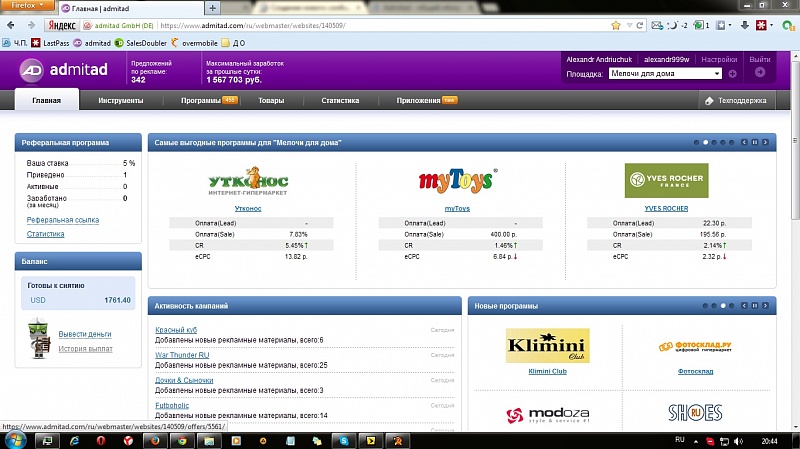This screenshot has width=800, height=449.
Task: Open the War Thunder RU campaign link
Action: pos(182,354)
